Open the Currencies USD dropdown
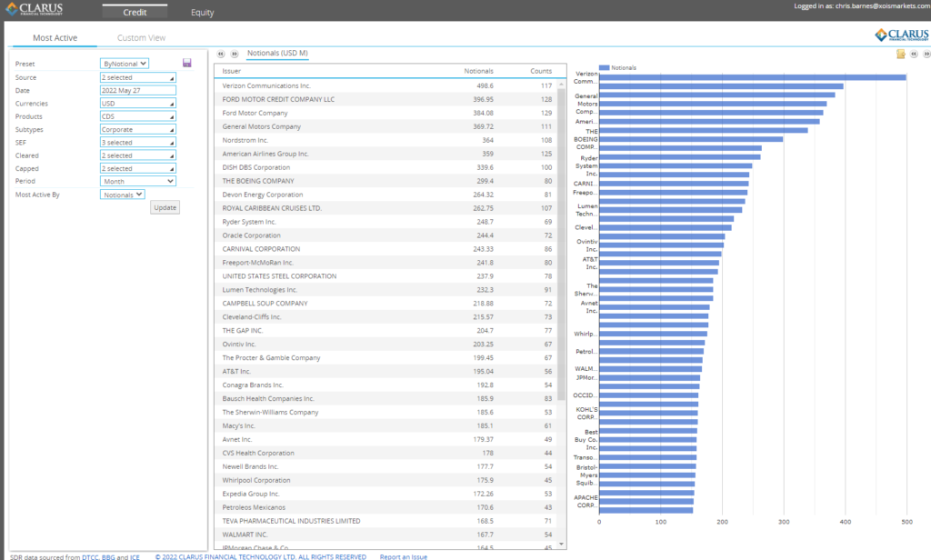Image resolution: width=931 pixels, height=560 pixels. [138, 104]
